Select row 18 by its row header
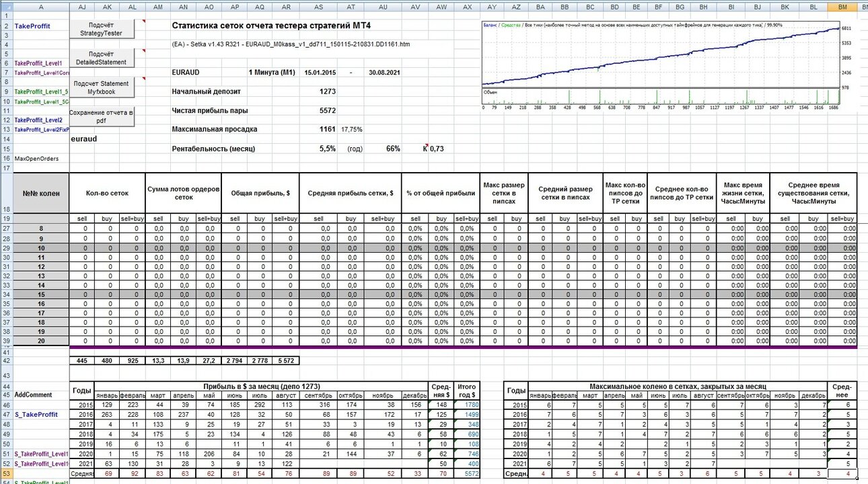The width and height of the screenshot is (868, 484). [6, 194]
